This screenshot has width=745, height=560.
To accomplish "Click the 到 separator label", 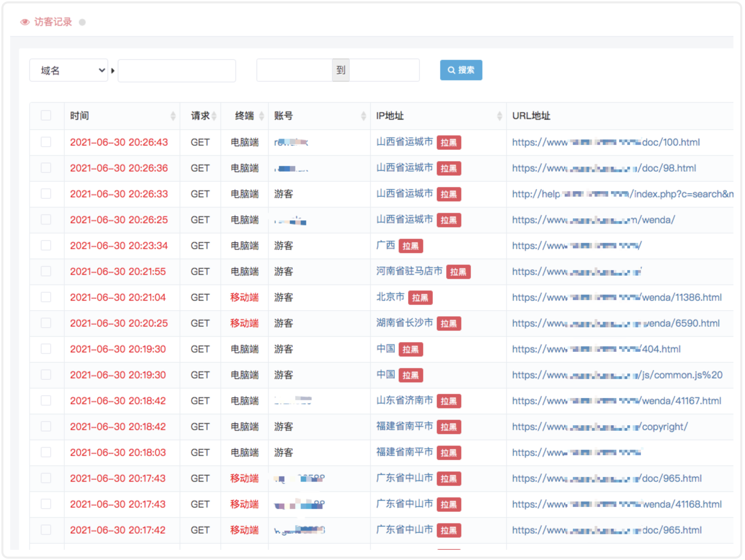I will click(341, 70).
